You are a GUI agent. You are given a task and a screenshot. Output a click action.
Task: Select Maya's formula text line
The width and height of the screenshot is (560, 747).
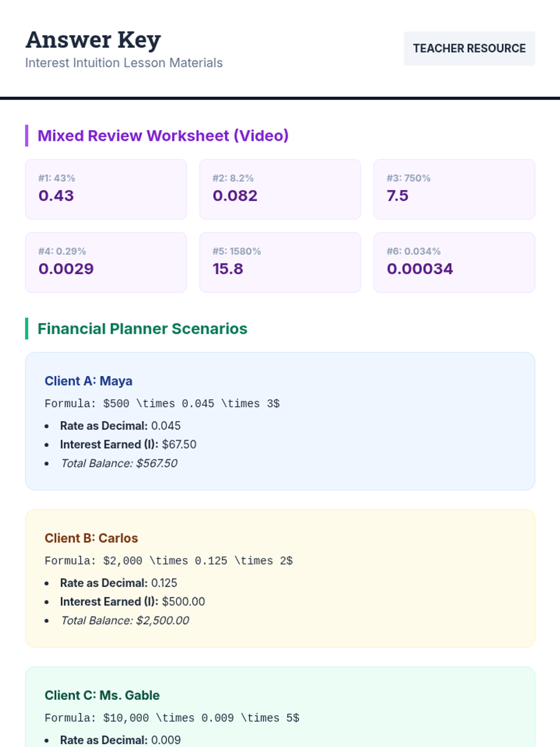pyautogui.click(x=162, y=403)
